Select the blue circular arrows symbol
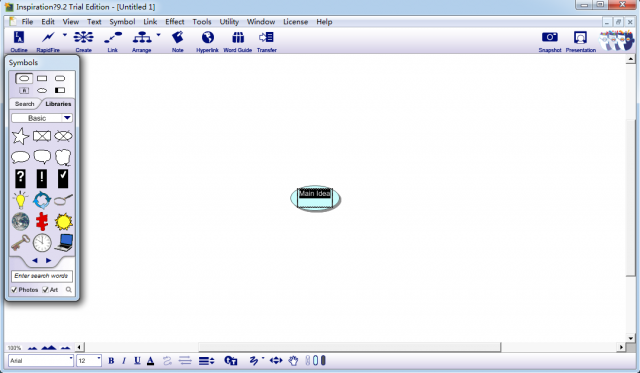This screenshot has height=373, width=640. click(x=42, y=200)
